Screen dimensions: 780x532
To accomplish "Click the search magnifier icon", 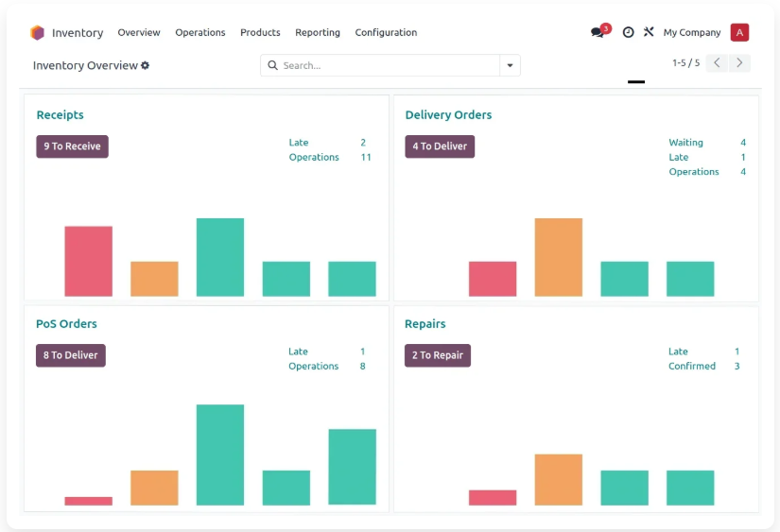I will (x=272, y=65).
